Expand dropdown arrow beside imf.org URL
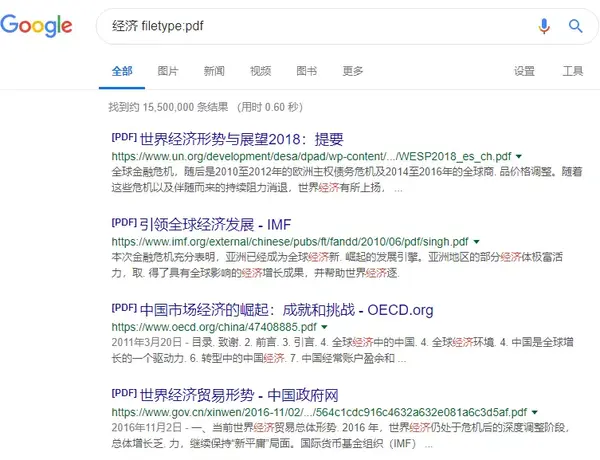 click(476, 241)
